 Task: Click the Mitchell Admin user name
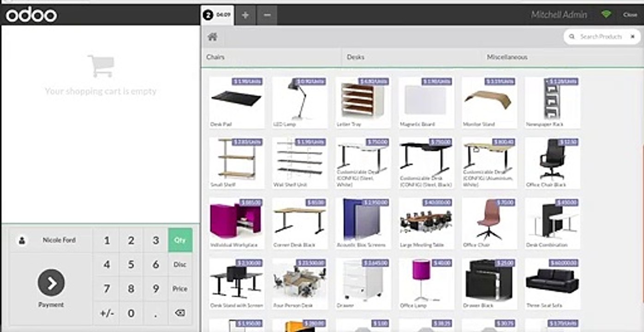pyautogui.click(x=559, y=15)
